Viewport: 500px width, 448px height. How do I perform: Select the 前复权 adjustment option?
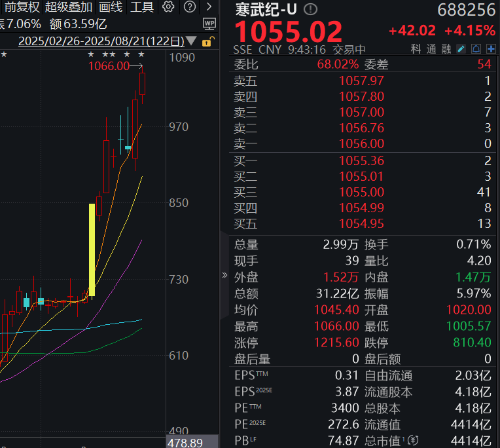coord(22,7)
